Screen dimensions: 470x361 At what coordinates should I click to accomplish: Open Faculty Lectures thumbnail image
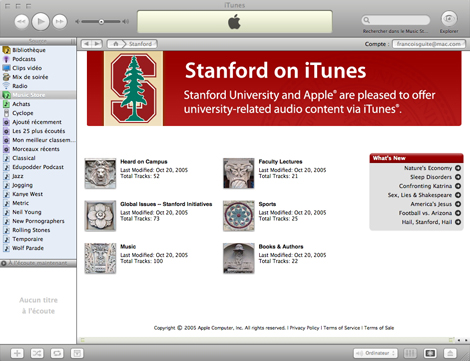[239, 173]
